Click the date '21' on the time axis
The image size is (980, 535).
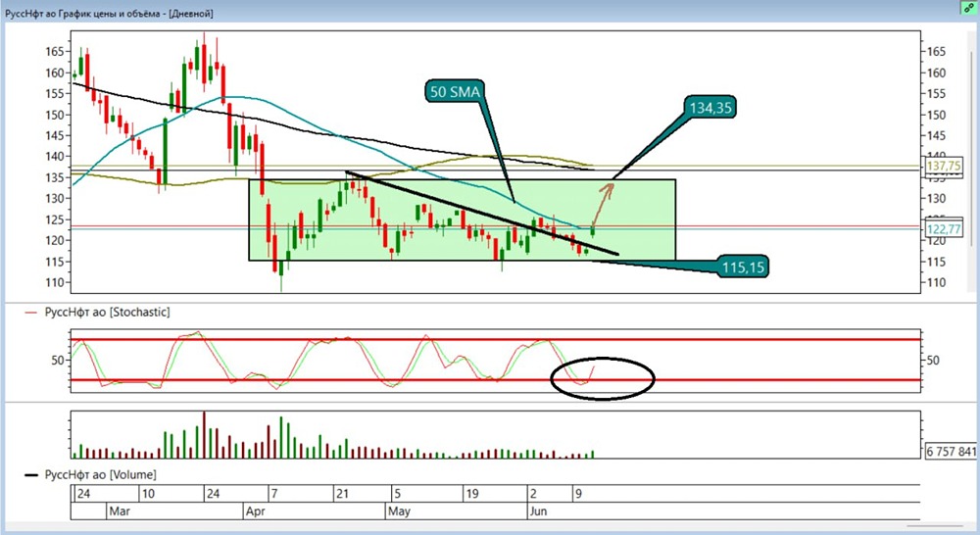[342, 494]
